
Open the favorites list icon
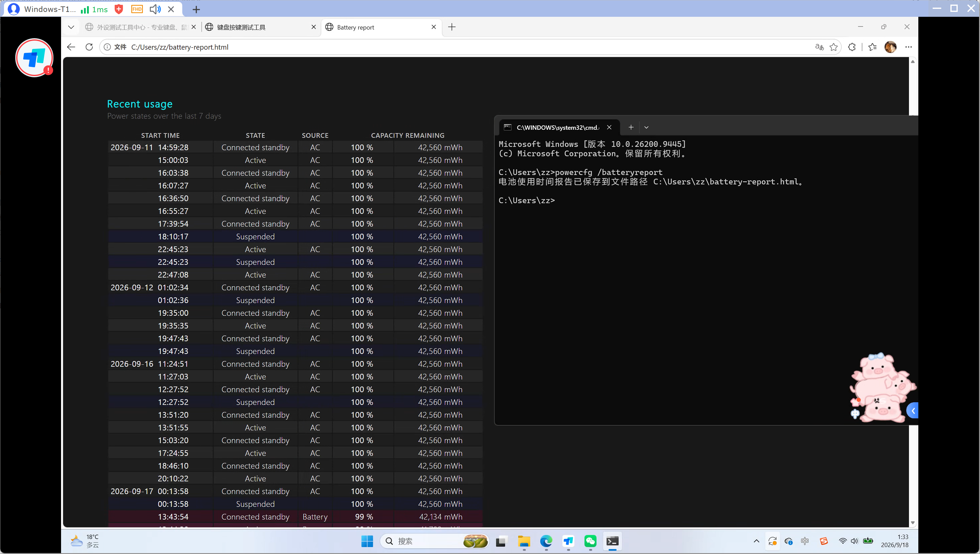pyautogui.click(x=872, y=47)
